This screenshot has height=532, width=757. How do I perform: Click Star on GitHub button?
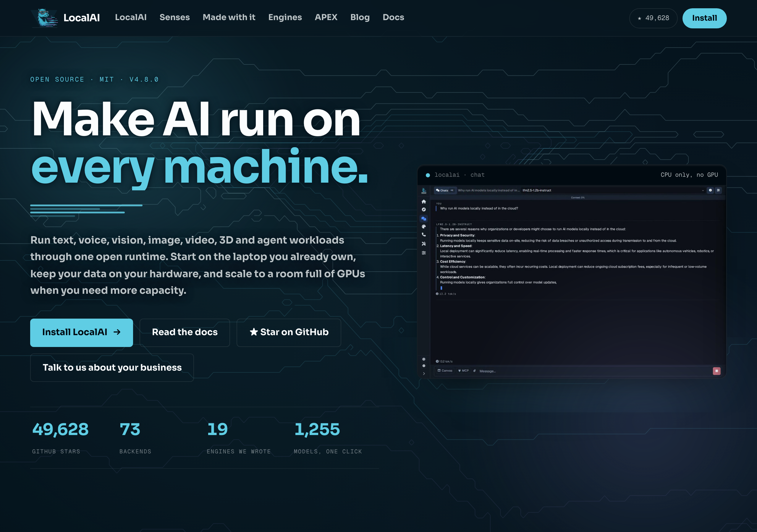tap(289, 332)
